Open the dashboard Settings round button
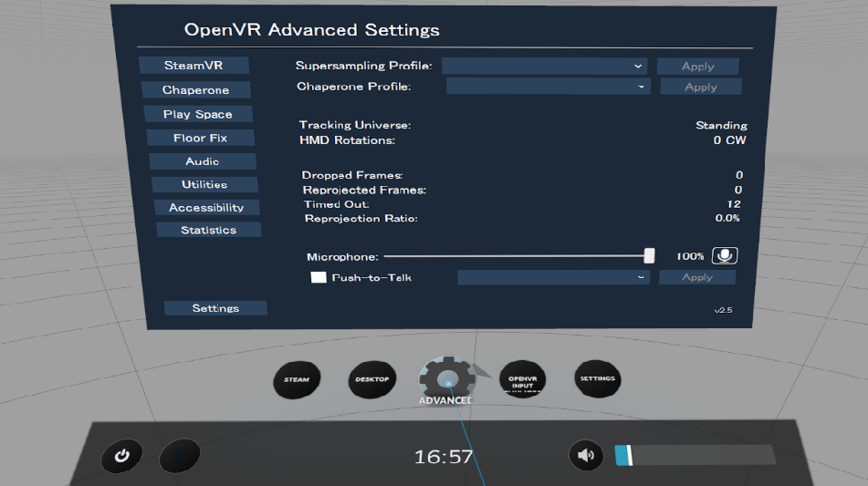 tap(597, 378)
